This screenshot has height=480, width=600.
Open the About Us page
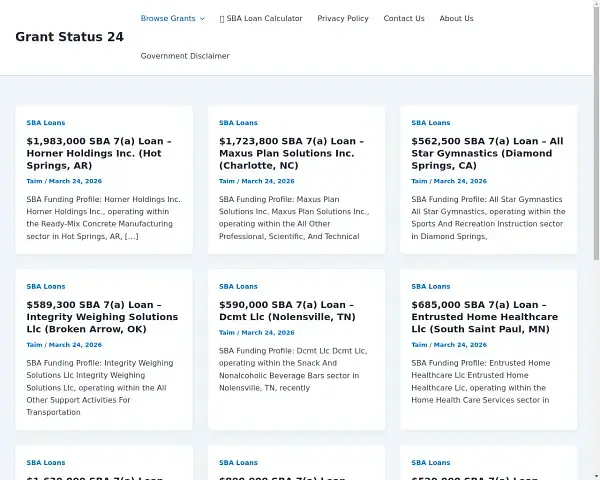(x=456, y=18)
